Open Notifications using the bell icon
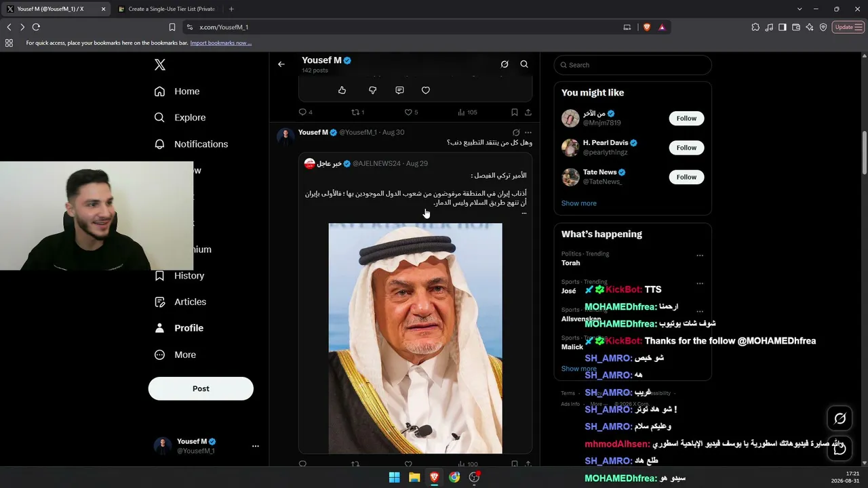The image size is (868, 488). [159, 144]
